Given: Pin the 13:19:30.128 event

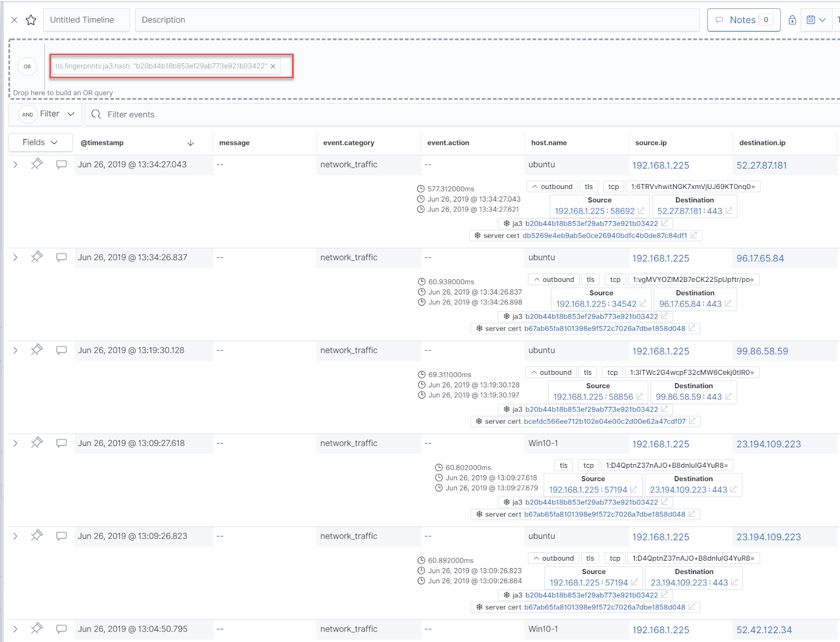Looking at the screenshot, I should point(37,350).
